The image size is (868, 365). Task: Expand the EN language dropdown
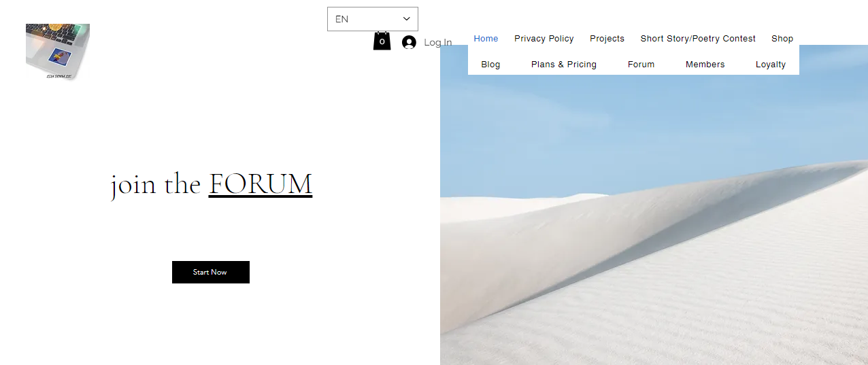373,19
